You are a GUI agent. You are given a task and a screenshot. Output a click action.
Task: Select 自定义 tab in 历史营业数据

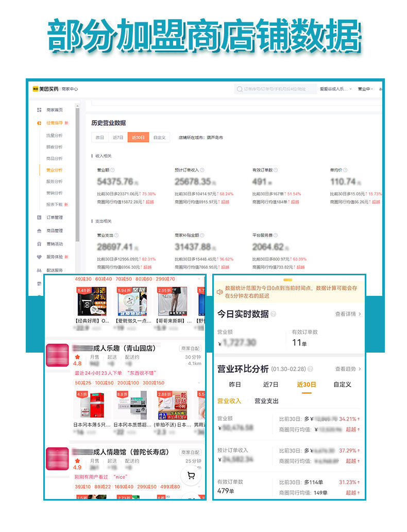pos(159,138)
